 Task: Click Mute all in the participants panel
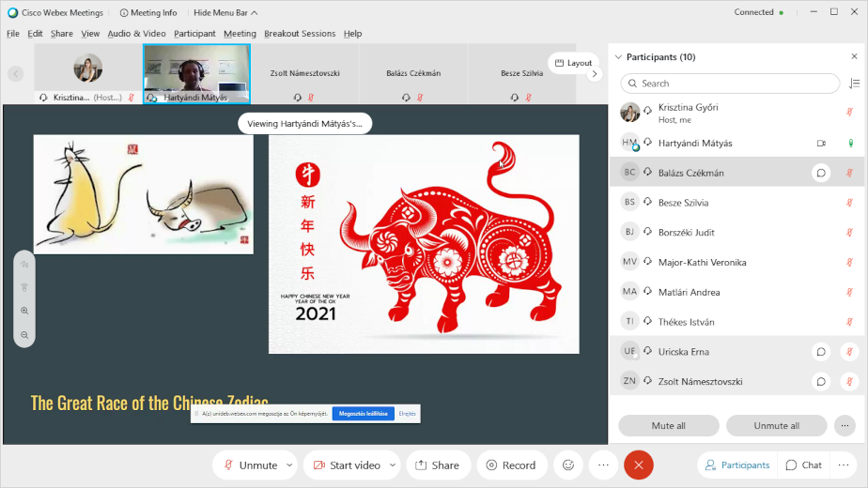668,425
